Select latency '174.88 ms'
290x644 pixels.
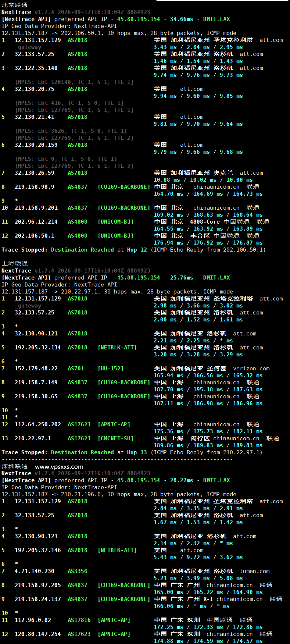168,641
